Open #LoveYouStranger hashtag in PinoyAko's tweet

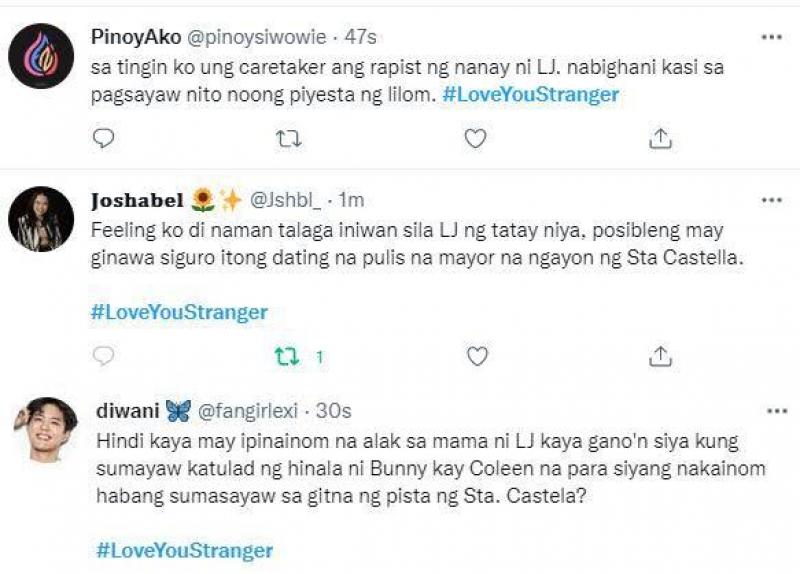tap(531, 95)
